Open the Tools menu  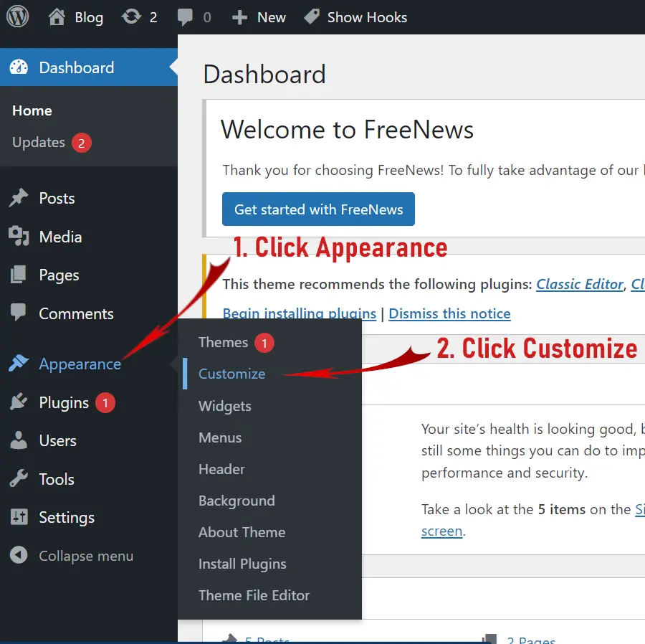click(57, 479)
